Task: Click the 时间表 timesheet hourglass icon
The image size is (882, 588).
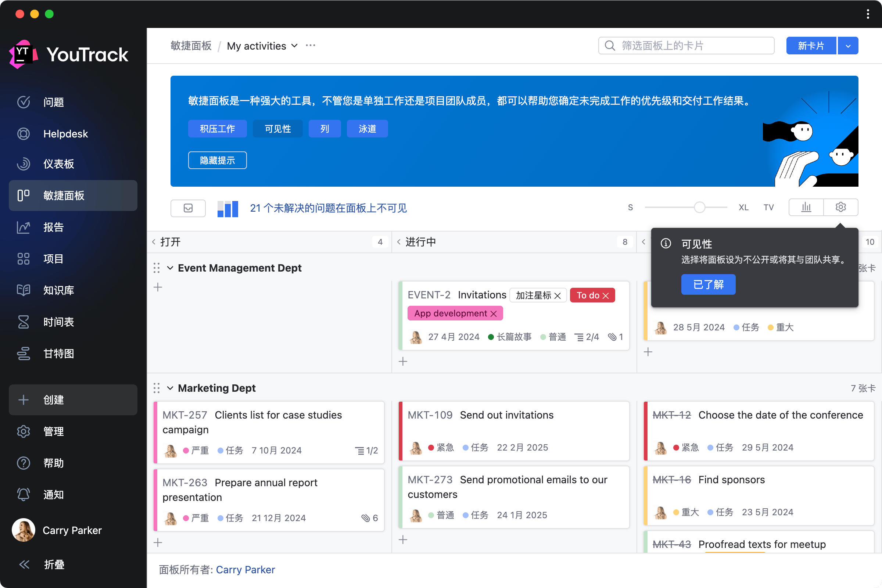Action: (x=24, y=322)
